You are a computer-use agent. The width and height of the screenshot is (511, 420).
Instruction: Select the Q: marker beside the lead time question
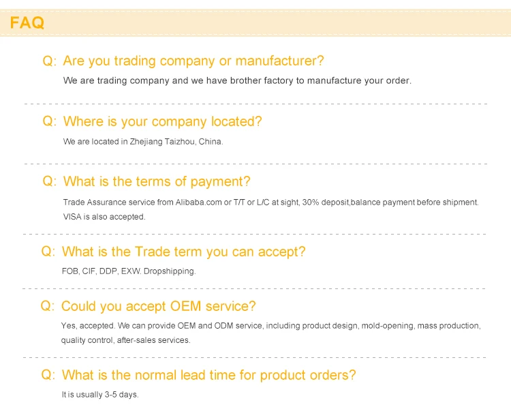(48, 375)
